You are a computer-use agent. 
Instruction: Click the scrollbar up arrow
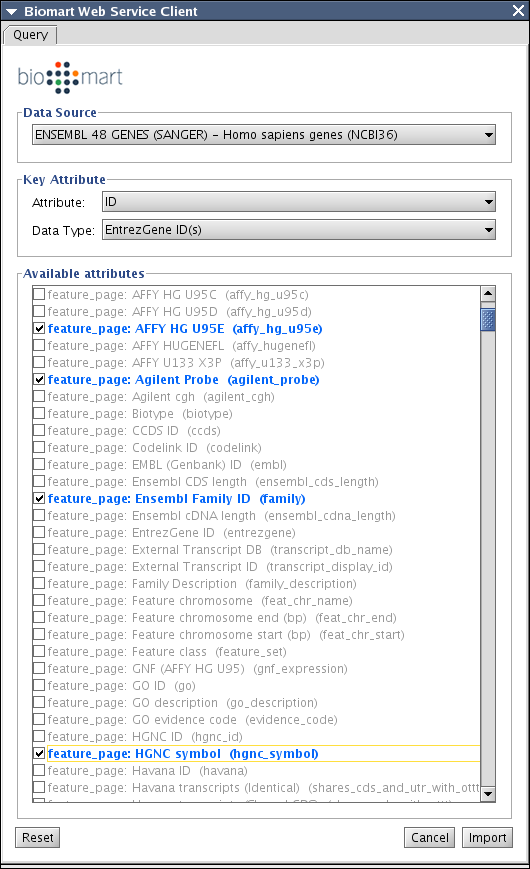tap(488, 294)
